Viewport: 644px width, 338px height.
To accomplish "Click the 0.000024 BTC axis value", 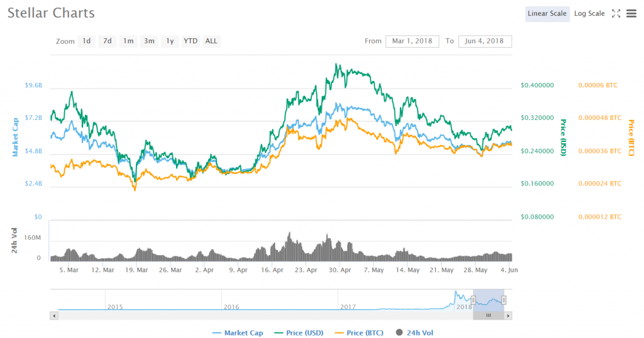I will (599, 184).
